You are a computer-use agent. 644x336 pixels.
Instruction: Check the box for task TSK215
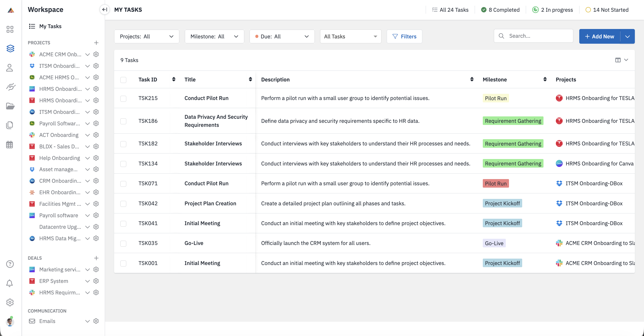tap(123, 98)
